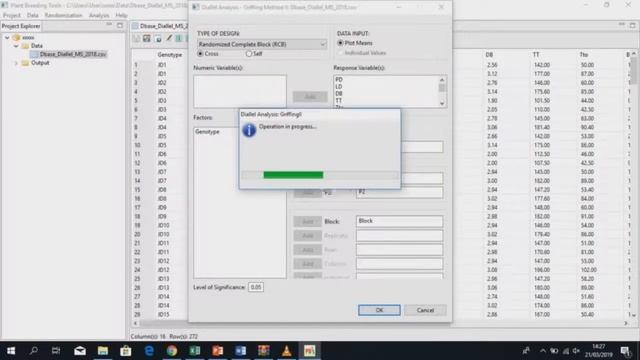Click Add button beside Numeric Variables list

310,97
